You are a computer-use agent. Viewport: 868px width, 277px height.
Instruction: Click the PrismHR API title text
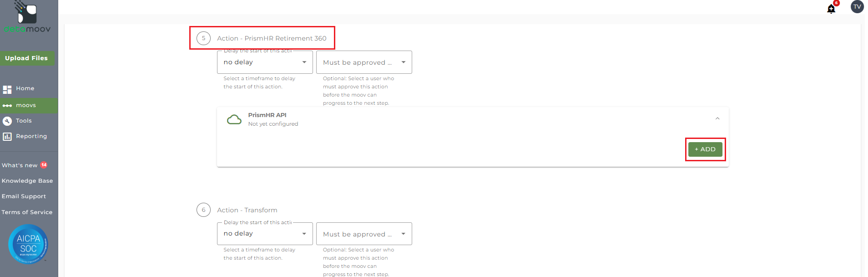pyautogui.click(x=267, y=115)
